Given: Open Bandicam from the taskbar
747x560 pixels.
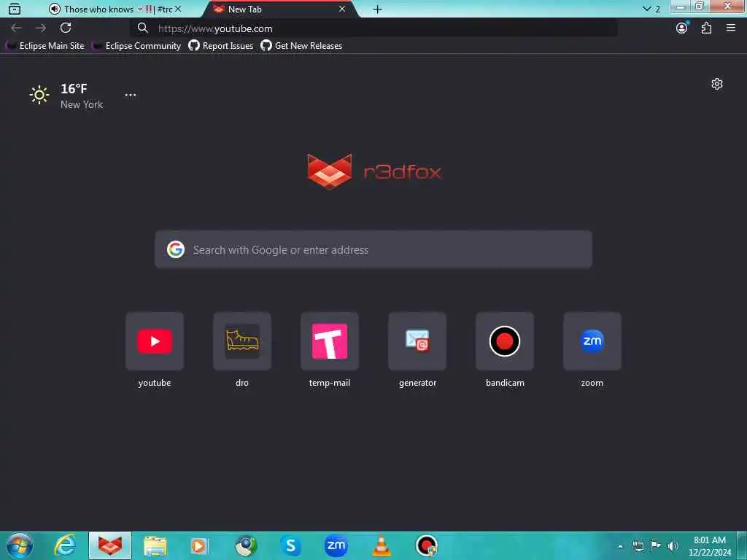Looking at the screenshot, I should coord(426,545).
